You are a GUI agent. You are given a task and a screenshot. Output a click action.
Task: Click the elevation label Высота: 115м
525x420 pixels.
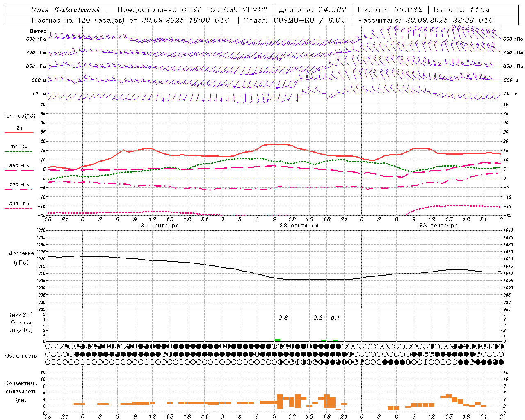click(461, 10)
